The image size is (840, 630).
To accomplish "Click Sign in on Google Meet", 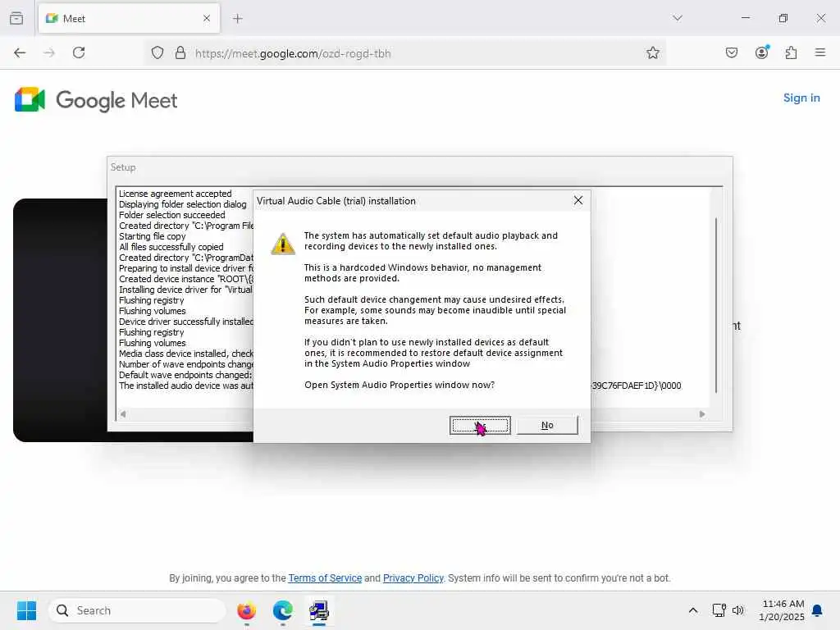I will point(801,98).
